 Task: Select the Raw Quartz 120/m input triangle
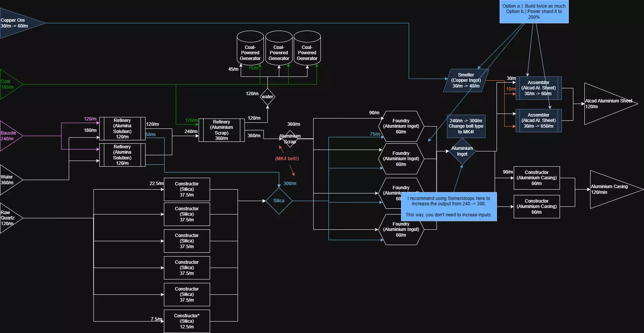coord(11,218)
